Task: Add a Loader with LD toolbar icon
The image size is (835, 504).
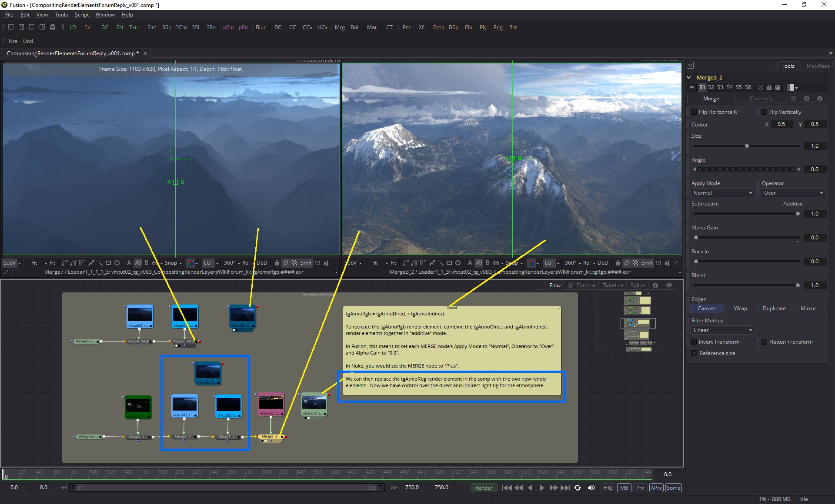Action: pos(73,27)
